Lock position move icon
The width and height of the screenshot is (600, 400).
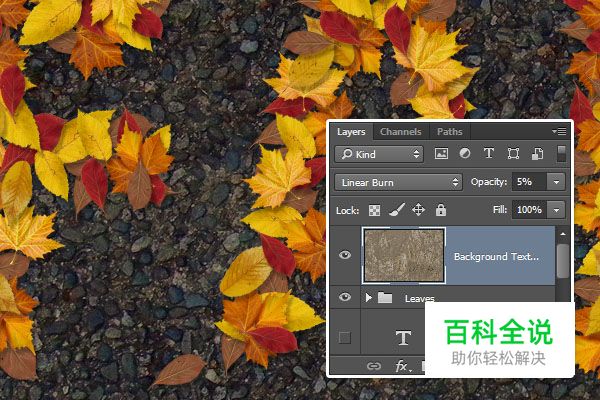(x=418, y=210)
